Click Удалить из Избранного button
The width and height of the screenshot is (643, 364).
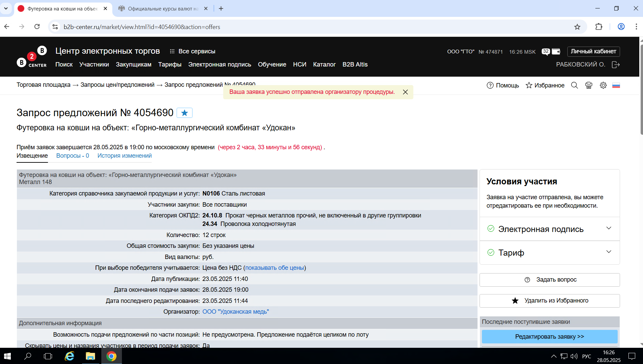(x=549, y=301)
